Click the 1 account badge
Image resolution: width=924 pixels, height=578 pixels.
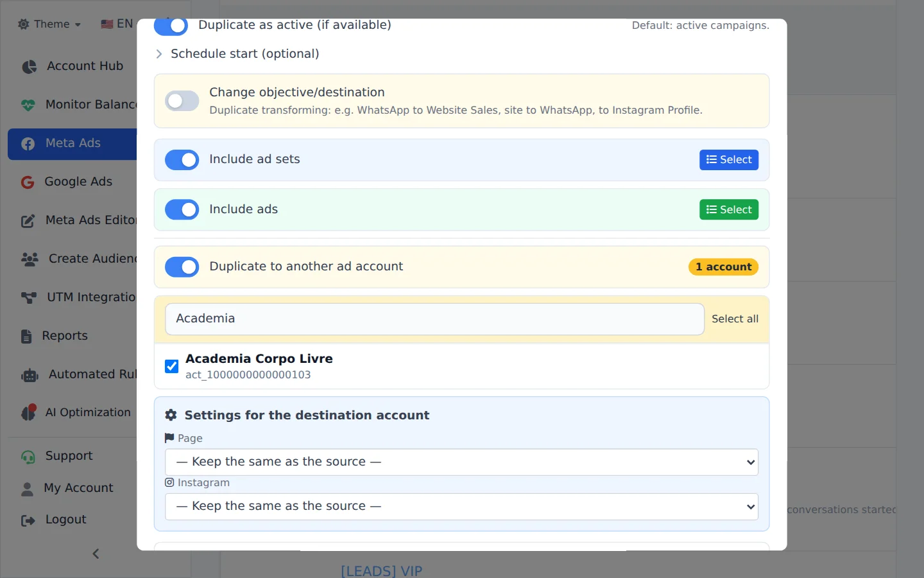pyautogui.click(x=723, y=267)
